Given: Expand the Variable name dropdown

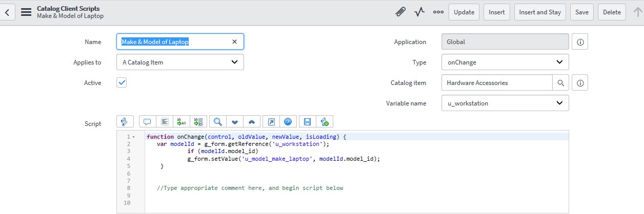Looking at the screenshot, I should tap(505, 103).
